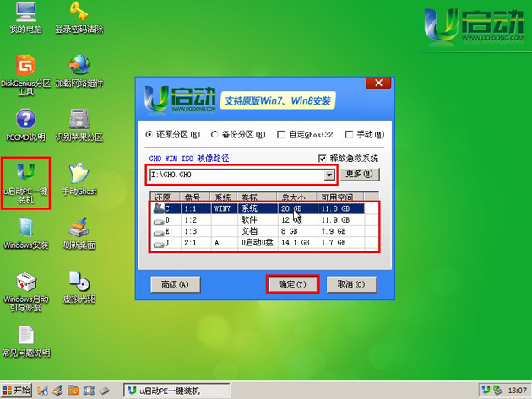
Task: Click the WIN7 system cell
Action: click(x=223, y=208)
